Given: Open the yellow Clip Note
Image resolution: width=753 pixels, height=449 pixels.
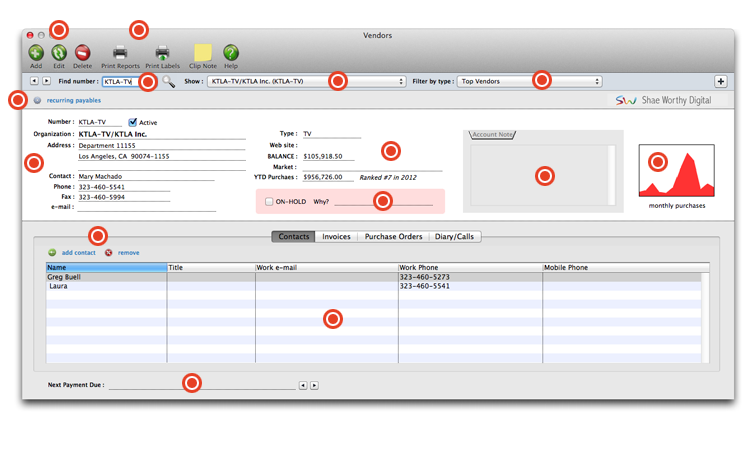Looking at the screenshot, I should (202, 52).
